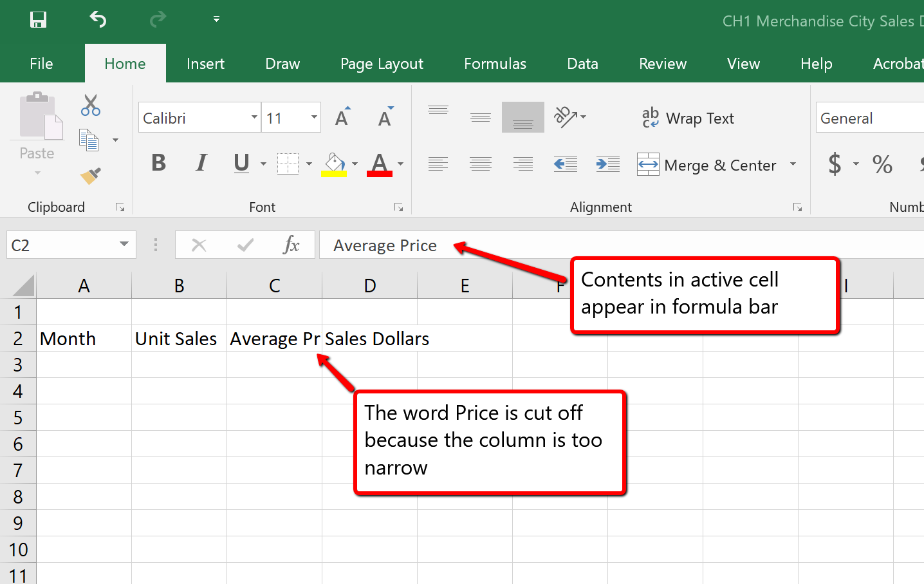Open the Borders dropdown arrow
This screenshot has height=584, width=924.
tap(310, 164)
